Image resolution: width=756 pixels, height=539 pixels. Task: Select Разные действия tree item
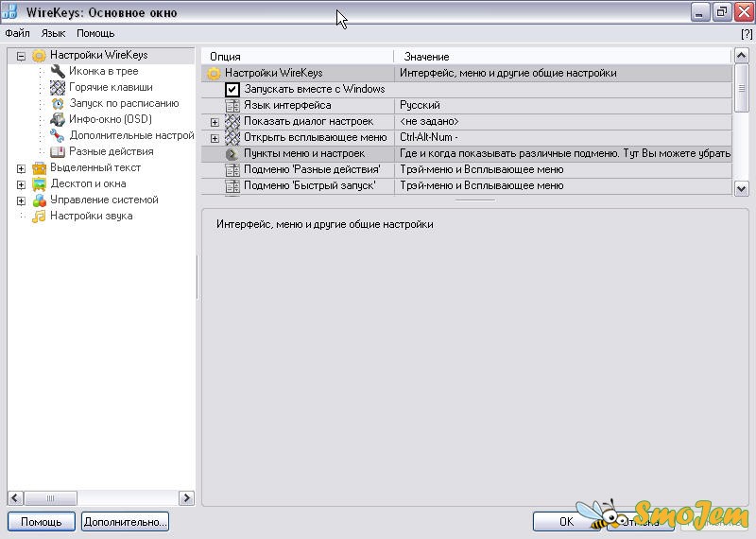(x=112, y=151)
